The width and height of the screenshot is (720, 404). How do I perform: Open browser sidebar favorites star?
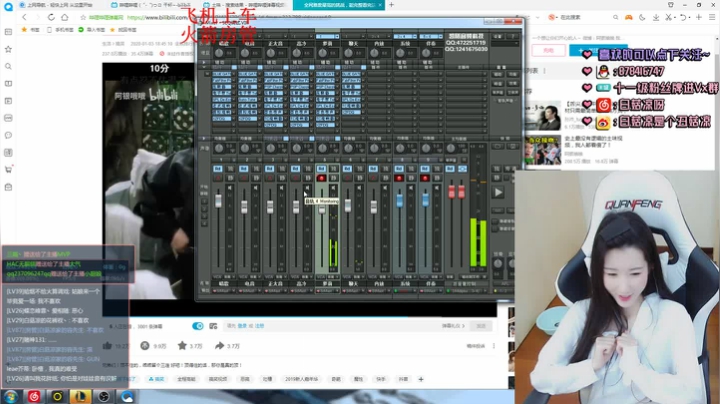(8, 49)
